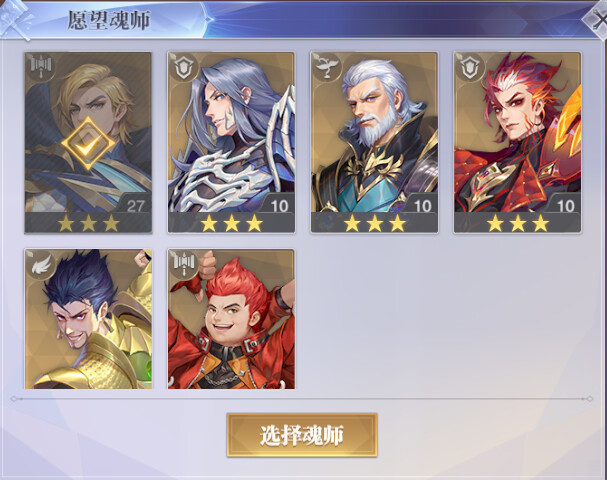Select the chubby red-haired hero card
The height and width of the screenshot is (480, 607).
[231, 319]
